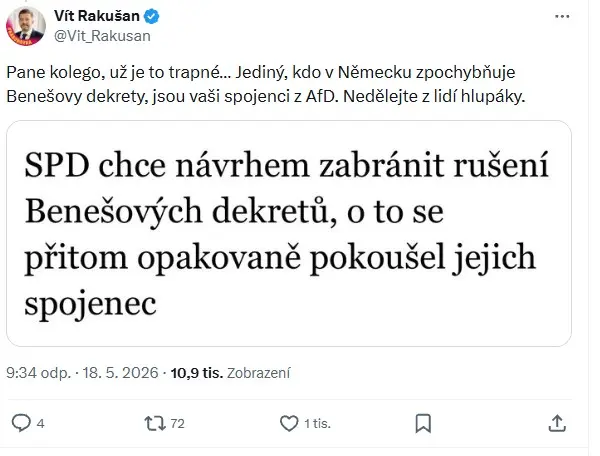Click the 9:34 odp. timestamp
The image size is (600, 456).
point(39,373)
